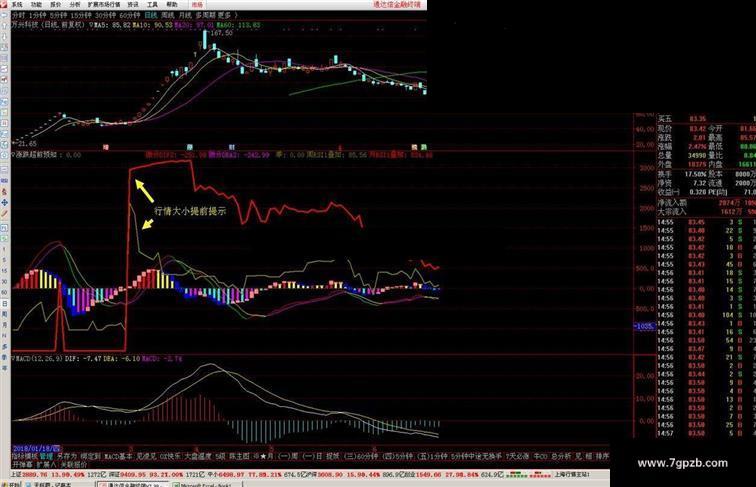Open the 扩展市场行情 menu

coord(104,4)
